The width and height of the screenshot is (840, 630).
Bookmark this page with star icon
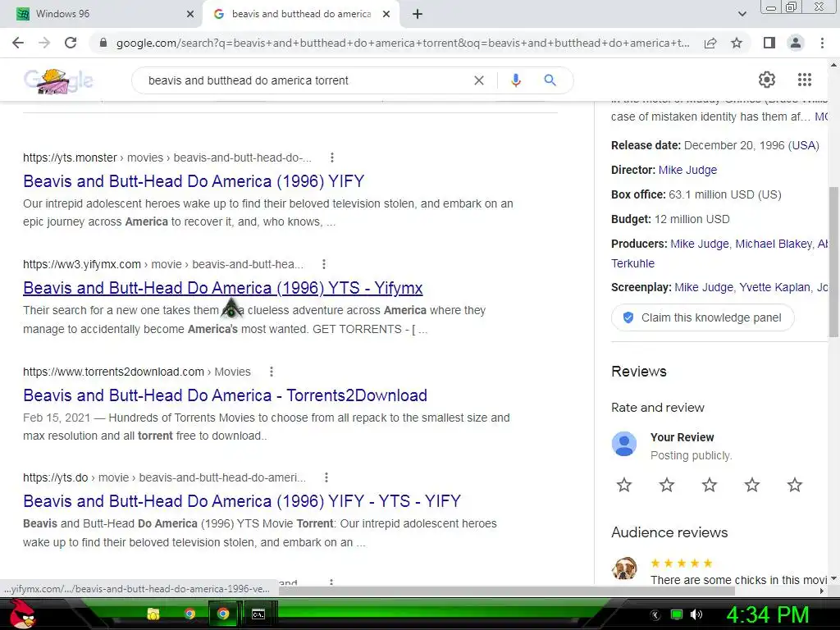click(x=737, y=43)
